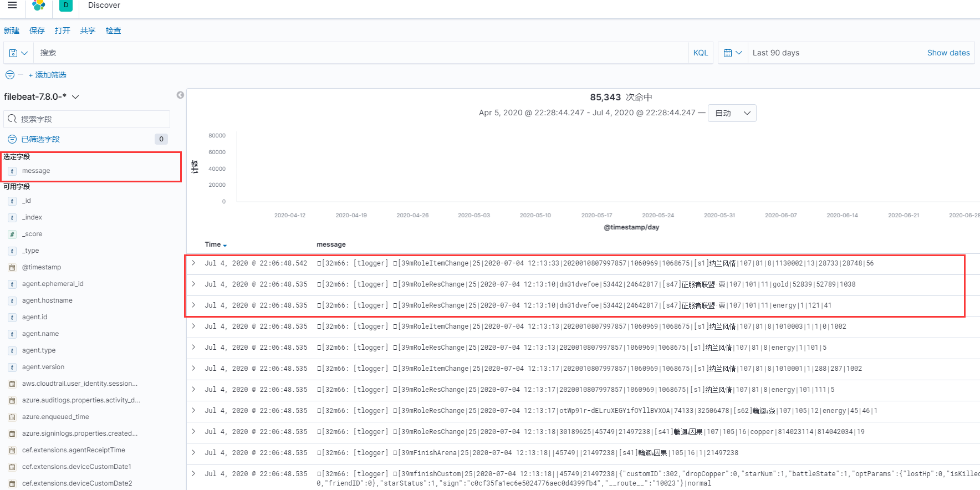The image size is (980, 490).
Task: Click the Show dates link
Action: [x=948, y=53]
